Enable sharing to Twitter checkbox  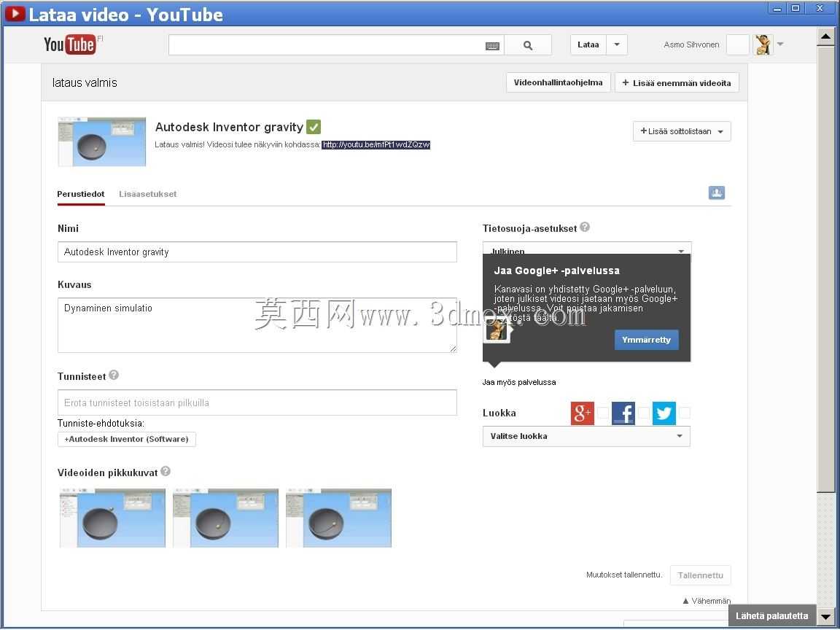tap(684, 413)
